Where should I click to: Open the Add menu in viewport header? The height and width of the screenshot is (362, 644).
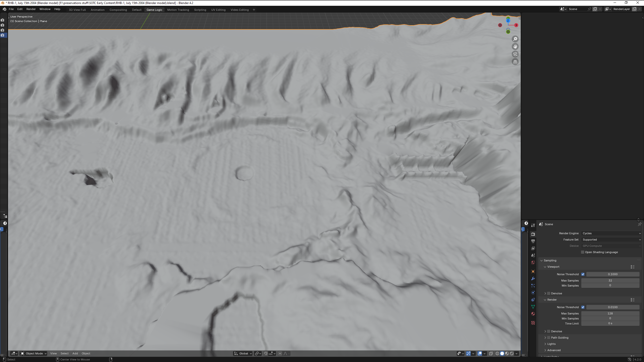click(75, 353)
